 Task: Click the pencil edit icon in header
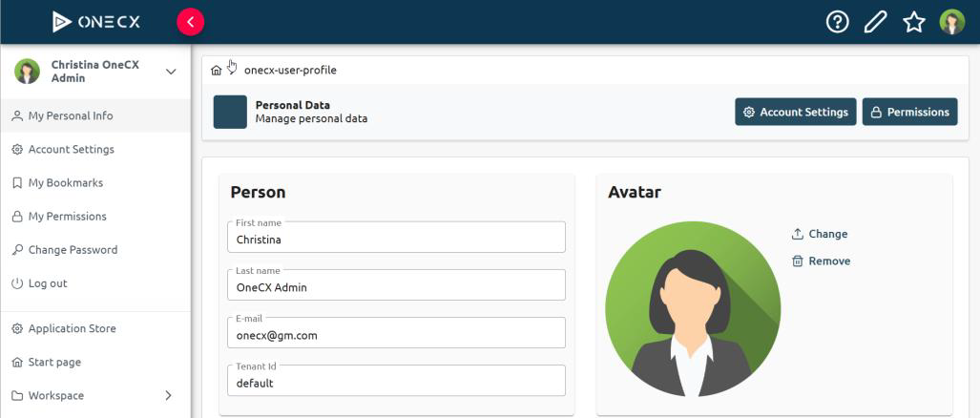pyautogui.click(x=875, y=22)
